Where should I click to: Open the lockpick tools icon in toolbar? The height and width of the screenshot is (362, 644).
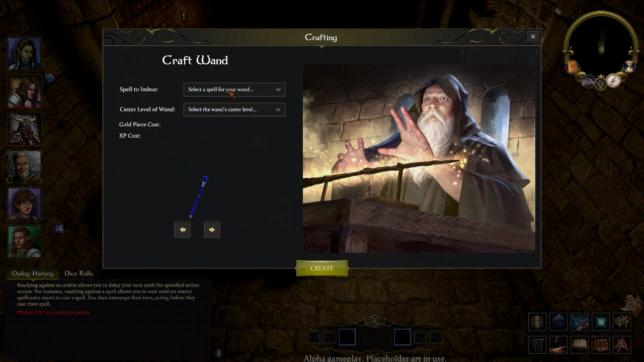point(537,344)
